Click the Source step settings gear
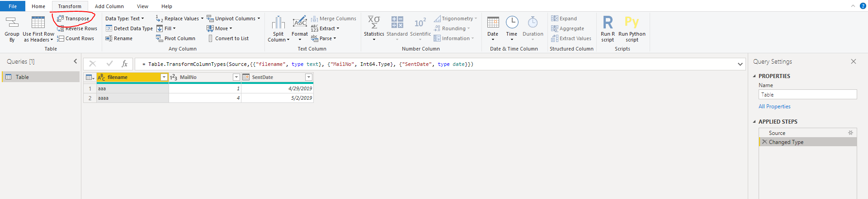The width and height of the screenshot is (868, 199). 850,133
